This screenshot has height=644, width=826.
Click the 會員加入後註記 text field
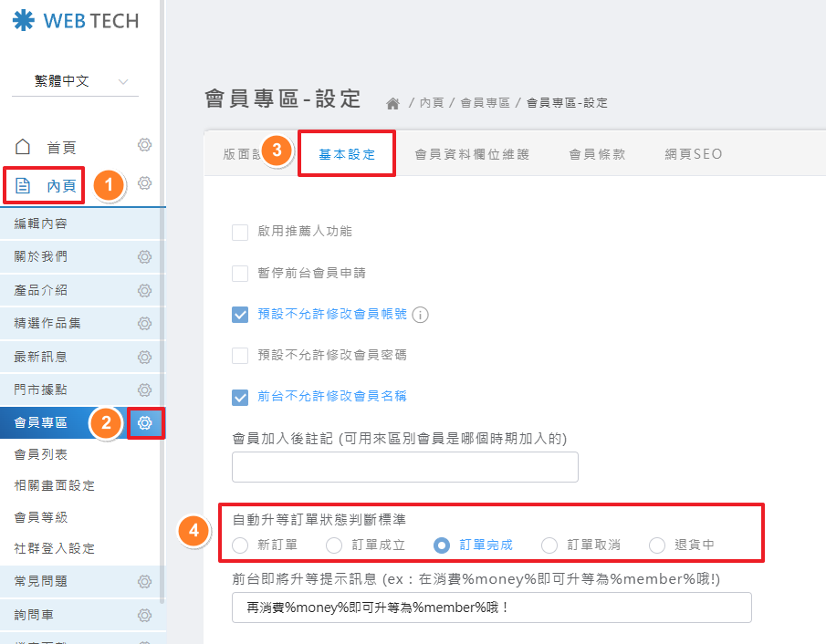404,466
